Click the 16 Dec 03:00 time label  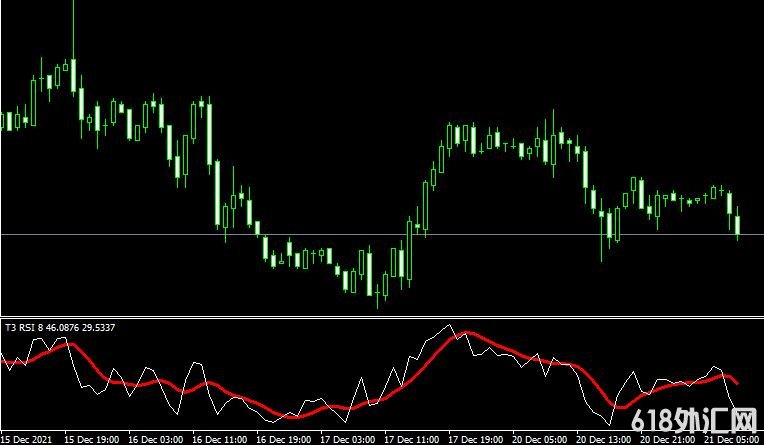pyautogui.click(x=156, y=439)
